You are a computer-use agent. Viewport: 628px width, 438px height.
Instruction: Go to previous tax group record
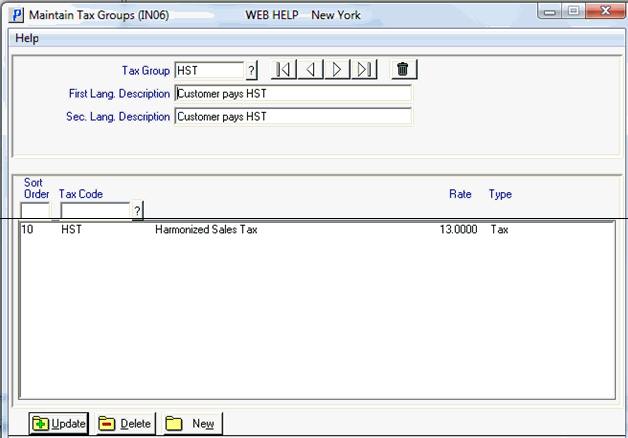[310, 70]
